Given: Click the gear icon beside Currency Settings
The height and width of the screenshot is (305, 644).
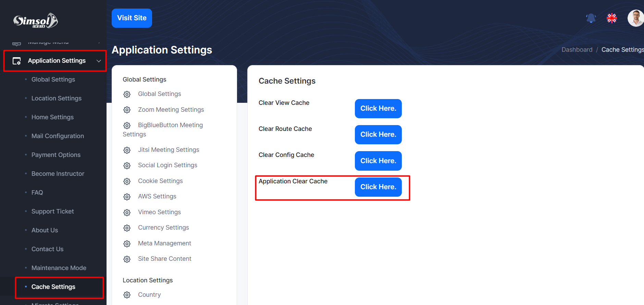Looking at the screenshot, I should tap(127, 228).
